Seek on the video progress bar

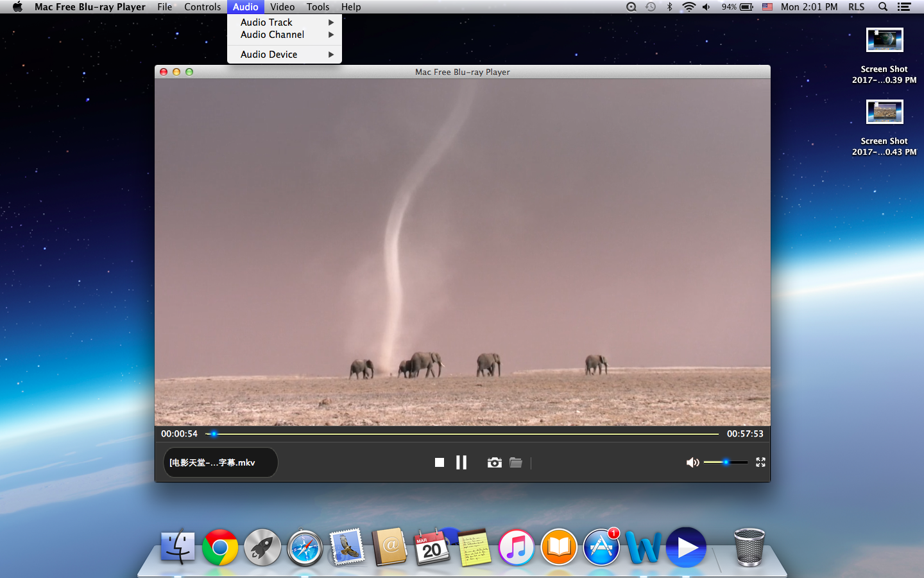coord(462,434)
